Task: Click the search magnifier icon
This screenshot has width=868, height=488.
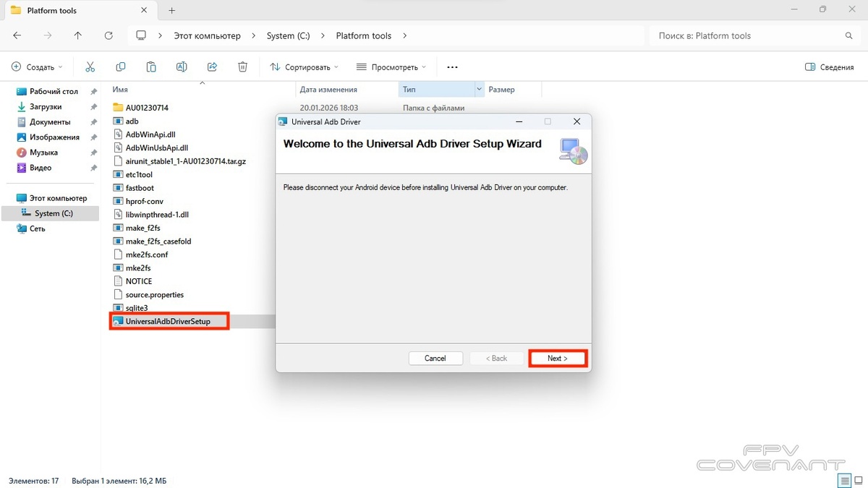Action: tap(849, 35)
